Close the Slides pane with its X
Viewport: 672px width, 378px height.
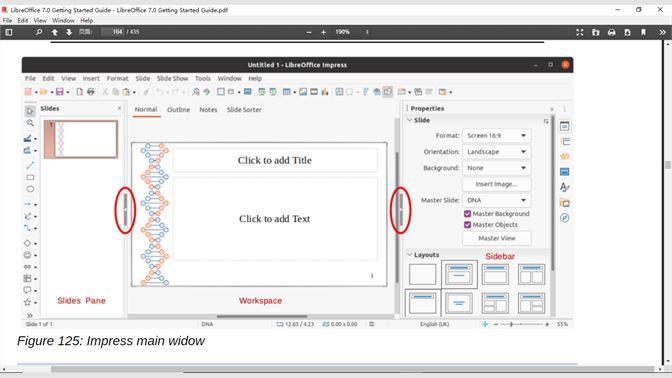click(x=119, y=108)
